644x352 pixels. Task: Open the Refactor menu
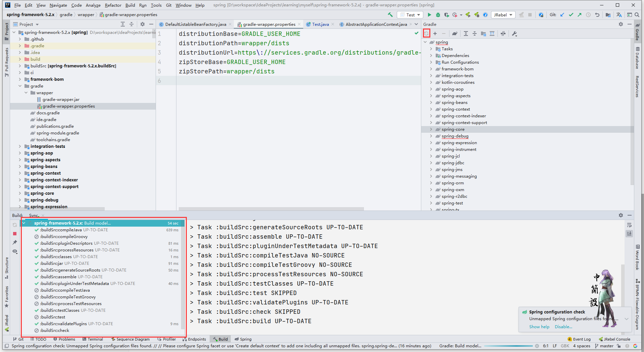click(x=113, y=5)
